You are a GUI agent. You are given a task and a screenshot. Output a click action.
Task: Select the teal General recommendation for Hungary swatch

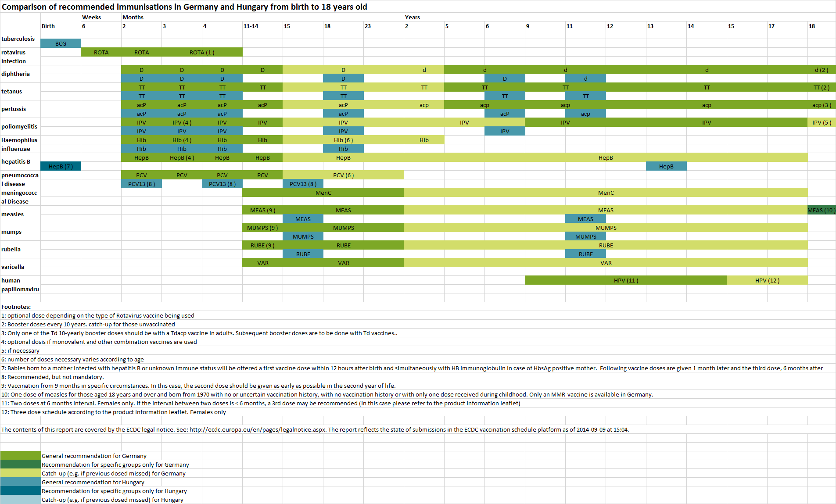coord(20,482)
